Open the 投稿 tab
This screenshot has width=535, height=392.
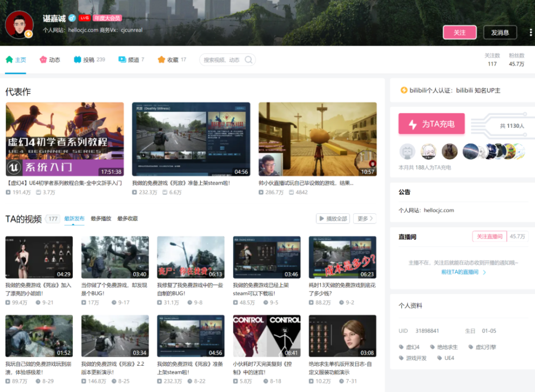tap(89, 60)
